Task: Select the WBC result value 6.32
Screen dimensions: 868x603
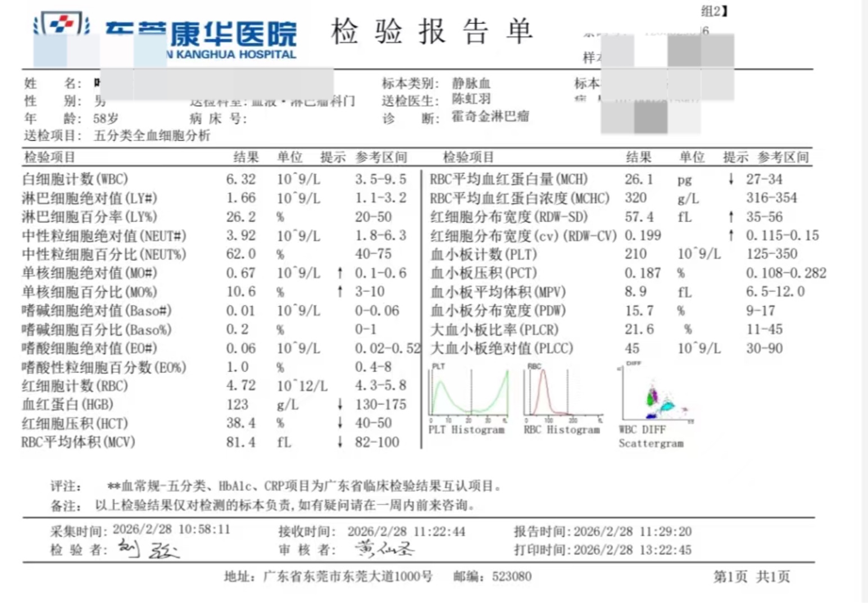Action: tap(240, 179)
